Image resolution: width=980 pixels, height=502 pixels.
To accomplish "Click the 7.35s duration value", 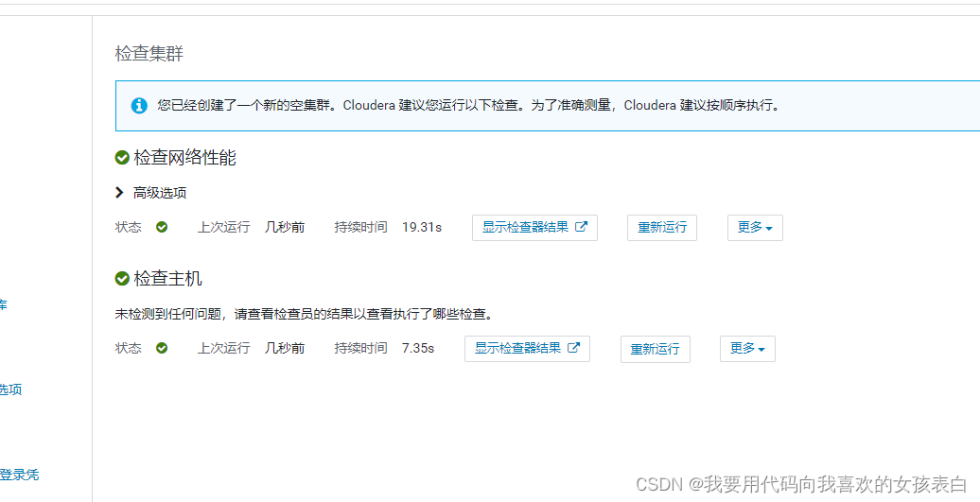I will tap(418, 349).
